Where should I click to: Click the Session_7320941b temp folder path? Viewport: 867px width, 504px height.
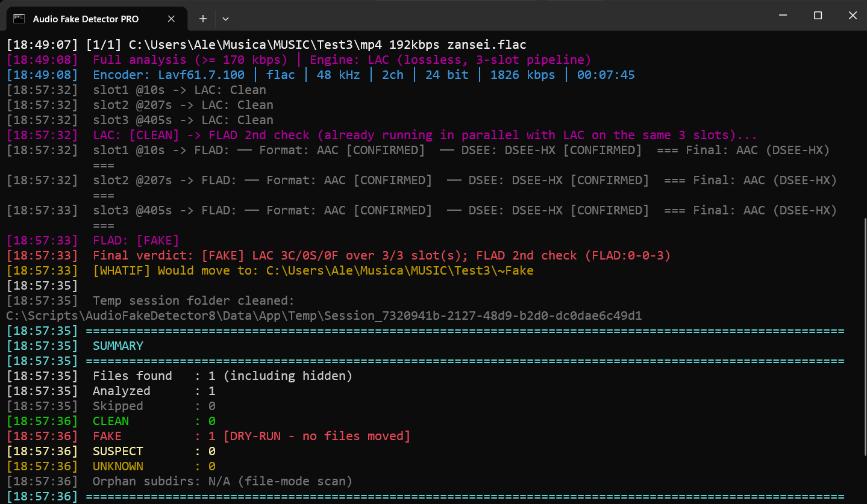(324, 316)
